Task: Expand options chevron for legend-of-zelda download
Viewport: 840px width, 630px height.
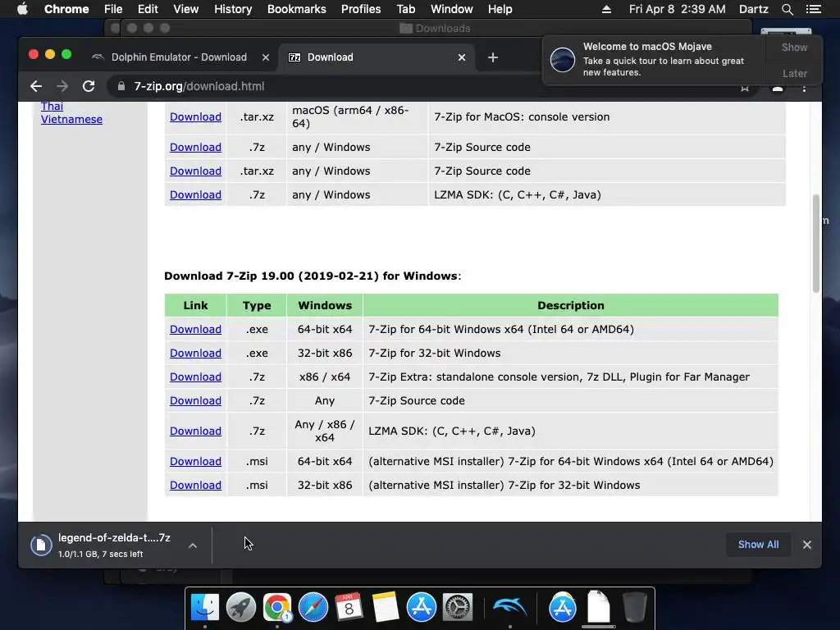Action: click(193, 546)
